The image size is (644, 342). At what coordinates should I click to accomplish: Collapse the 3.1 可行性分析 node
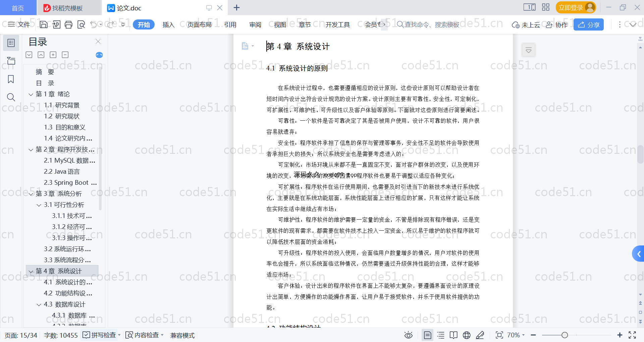(x=39, y=205)
